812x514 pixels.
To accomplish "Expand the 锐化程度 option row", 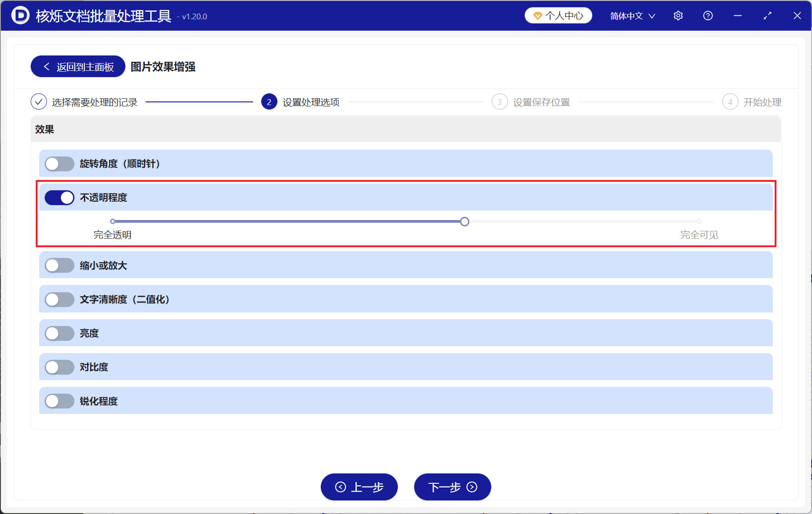I will click(59, 401).
